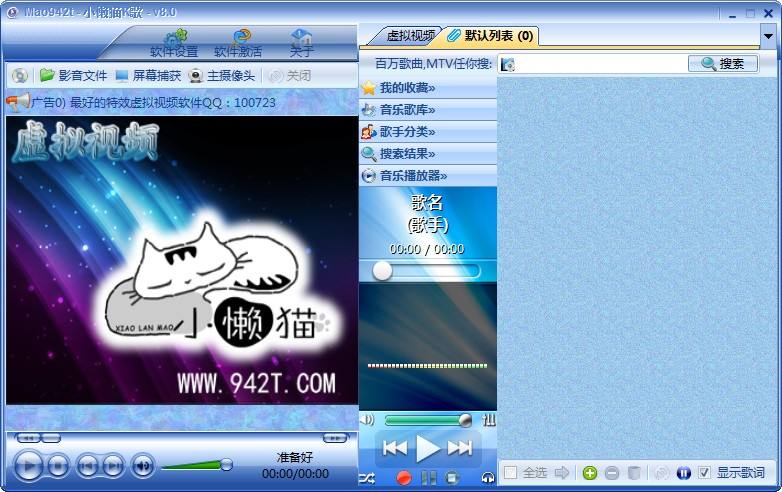This screenshot has width=782, height=492.
Task: Expand 搜索结果 search results section
Action: (428, 154)
